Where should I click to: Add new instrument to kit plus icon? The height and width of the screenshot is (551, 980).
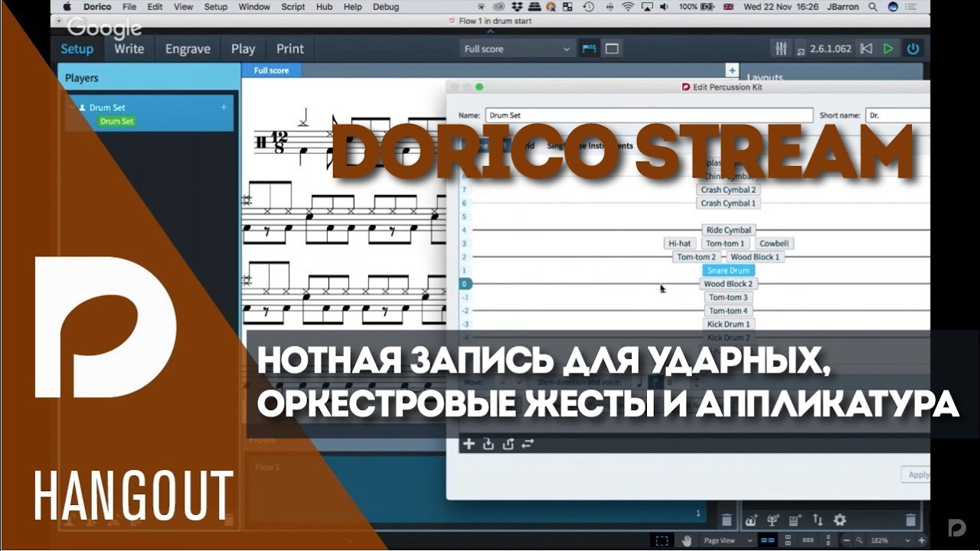coord(469,443)
